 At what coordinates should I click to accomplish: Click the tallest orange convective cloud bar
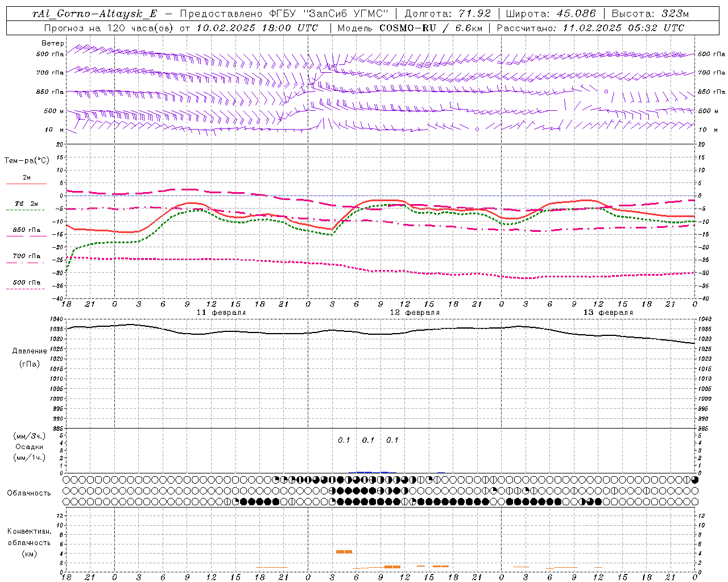[344, 552]
